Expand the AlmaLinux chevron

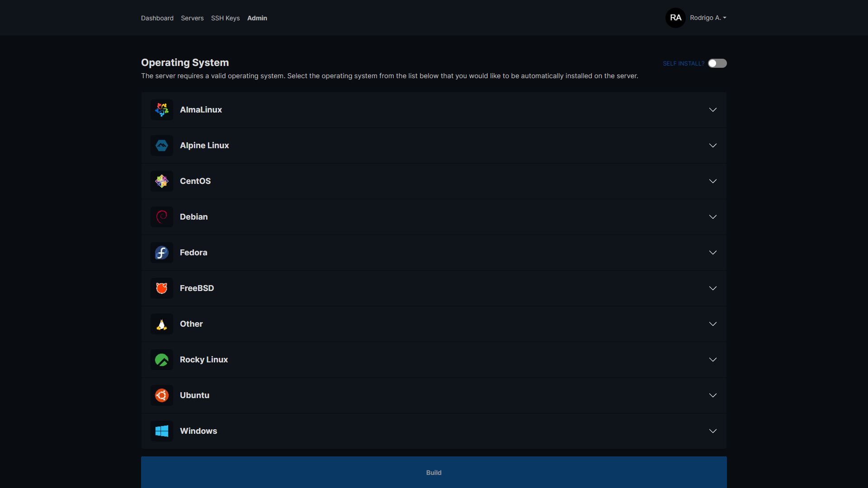coord(713,110)
